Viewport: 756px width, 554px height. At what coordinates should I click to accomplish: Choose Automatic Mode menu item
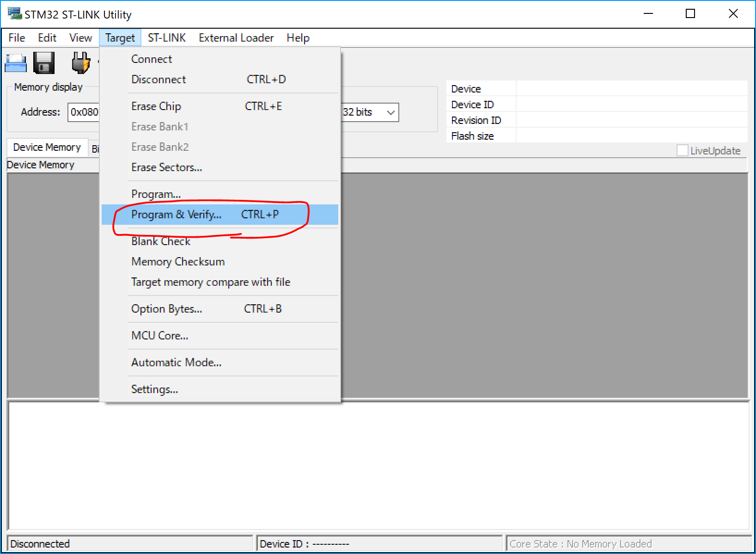click(176, 363)
